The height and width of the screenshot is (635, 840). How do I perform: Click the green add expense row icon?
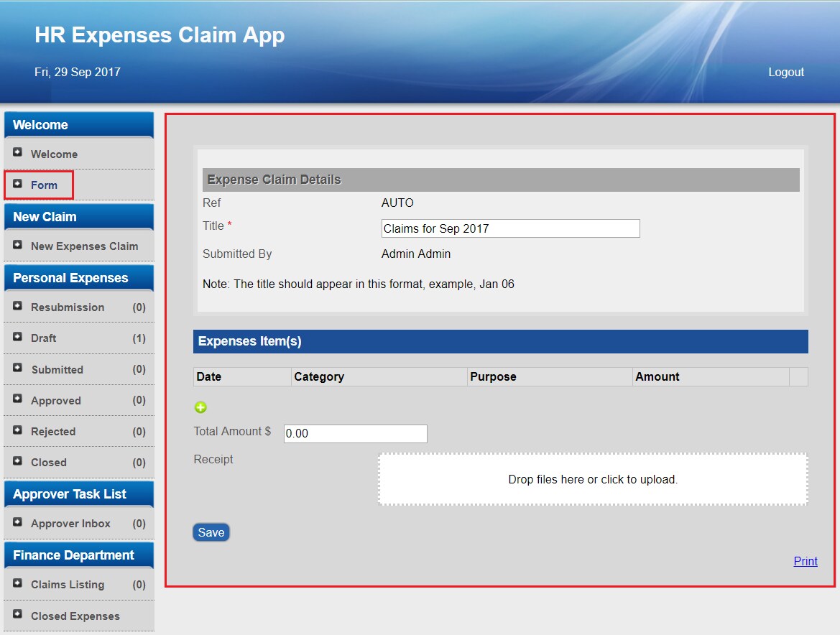[200, 407]
